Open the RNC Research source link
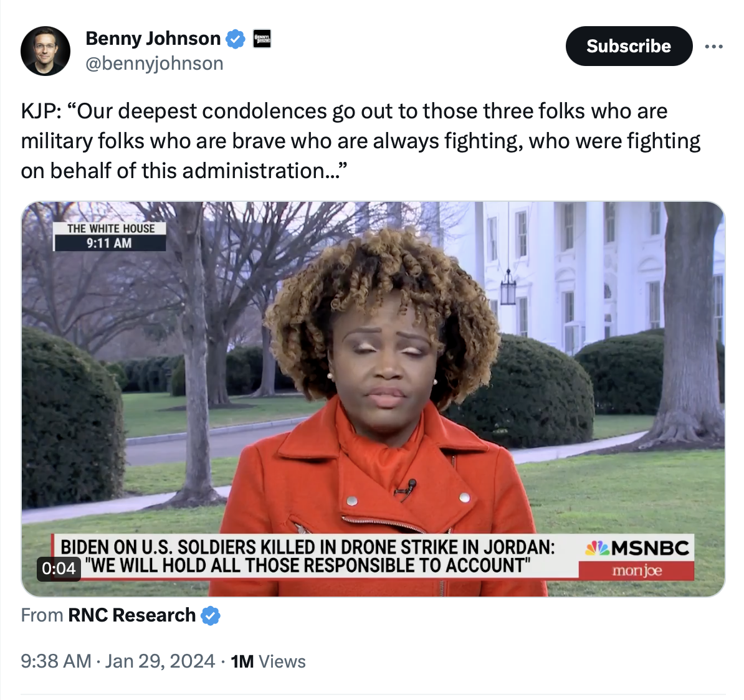The height and width of the screenshot is (700, 744). coord(131,615)
